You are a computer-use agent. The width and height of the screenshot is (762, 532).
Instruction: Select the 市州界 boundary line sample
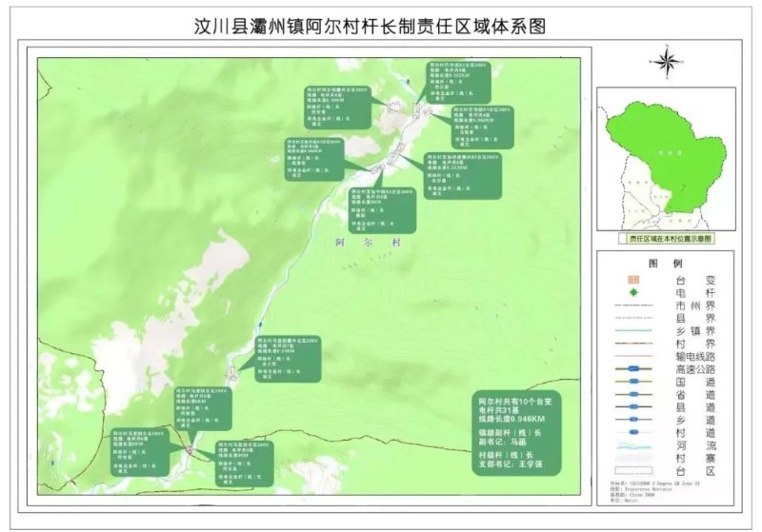(633, 305)
